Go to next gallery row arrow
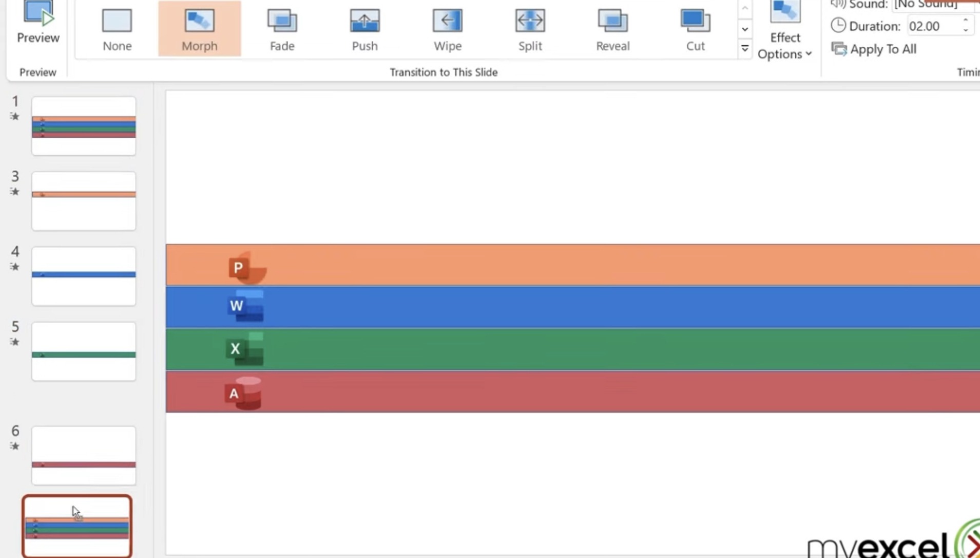 pos(745,29)
